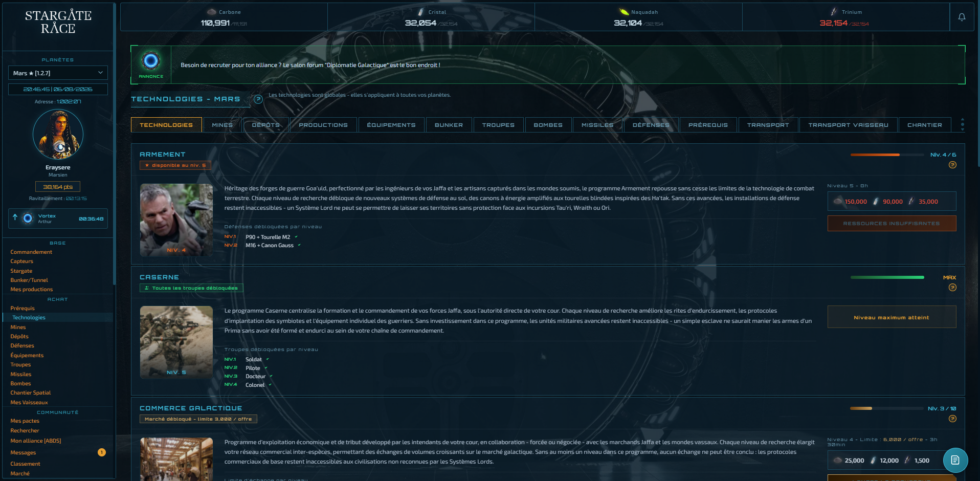Open Mes pactes sidebar link
The height and width of the screenshot is (481, 980).
(x=25, y=421)
